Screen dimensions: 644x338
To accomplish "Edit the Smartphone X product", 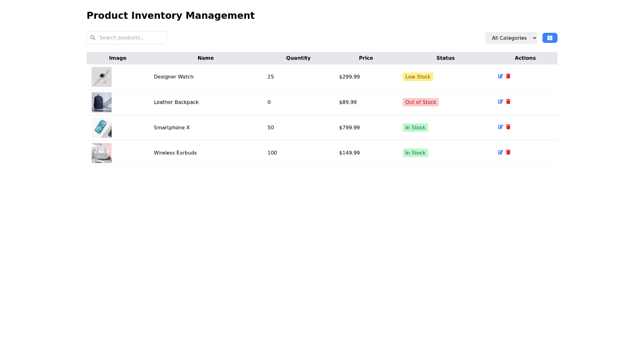I will click(500, 127).
